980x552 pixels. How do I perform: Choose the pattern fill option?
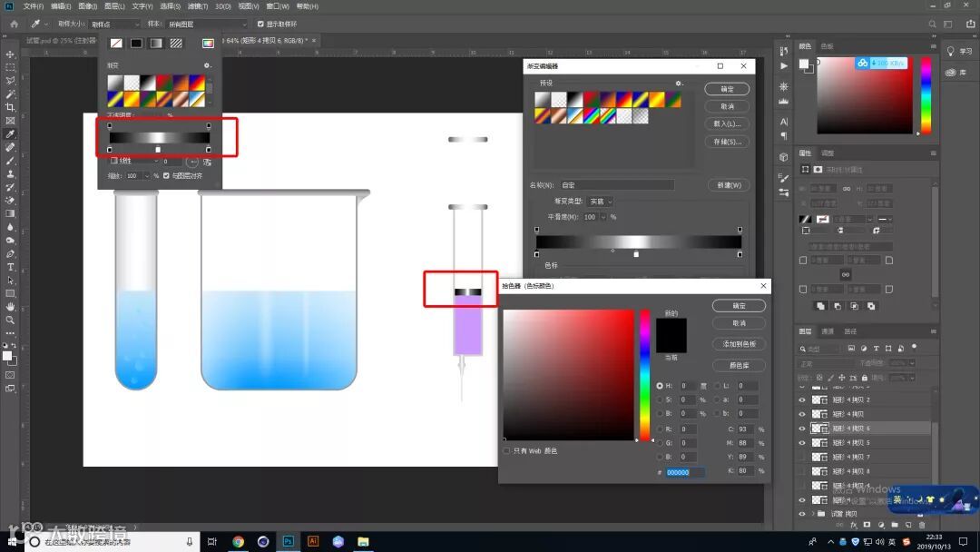pos(176,44)
